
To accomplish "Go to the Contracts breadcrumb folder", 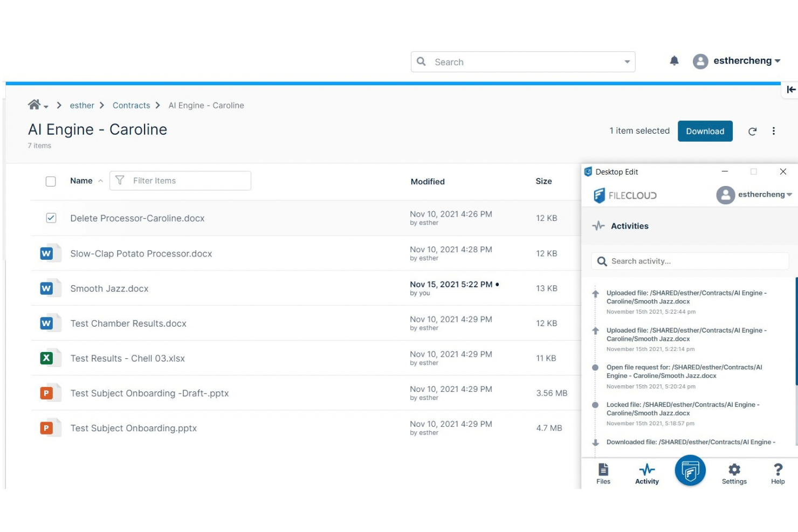I will 131,105.
